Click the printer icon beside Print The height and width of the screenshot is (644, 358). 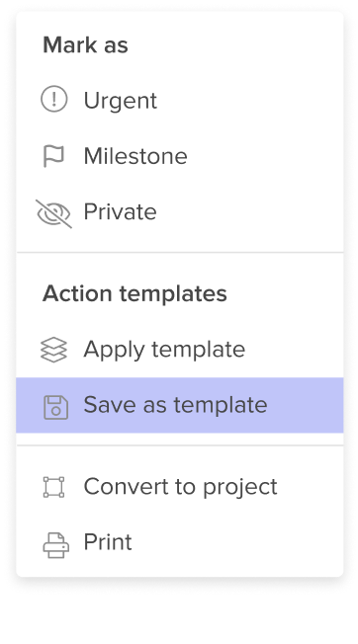point(56,545)
